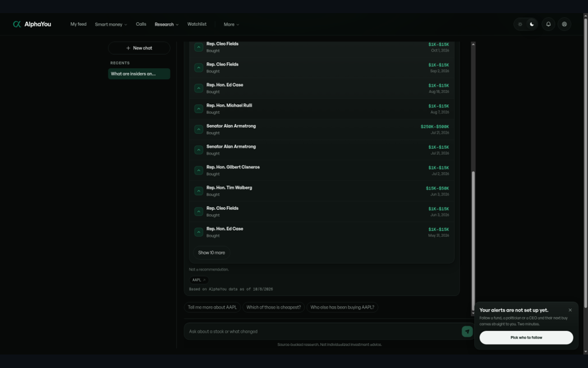Open the More dropdown menu
The height and width of the screenshot is (368, 588).
tap(232, 25)
